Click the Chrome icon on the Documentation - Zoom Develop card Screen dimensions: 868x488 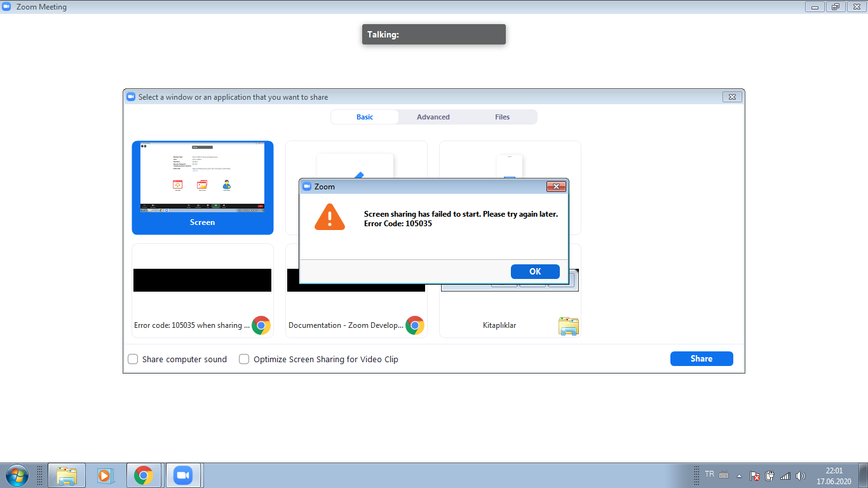coord(415,325)
